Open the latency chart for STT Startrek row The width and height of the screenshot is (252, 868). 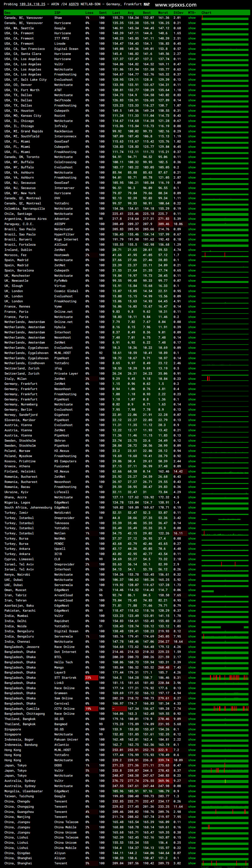point(225,678)
